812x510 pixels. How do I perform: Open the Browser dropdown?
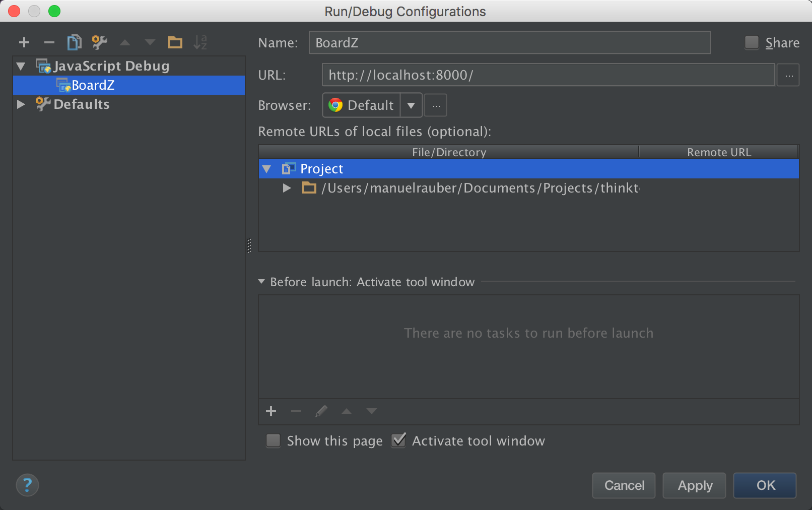pos(412,105)
